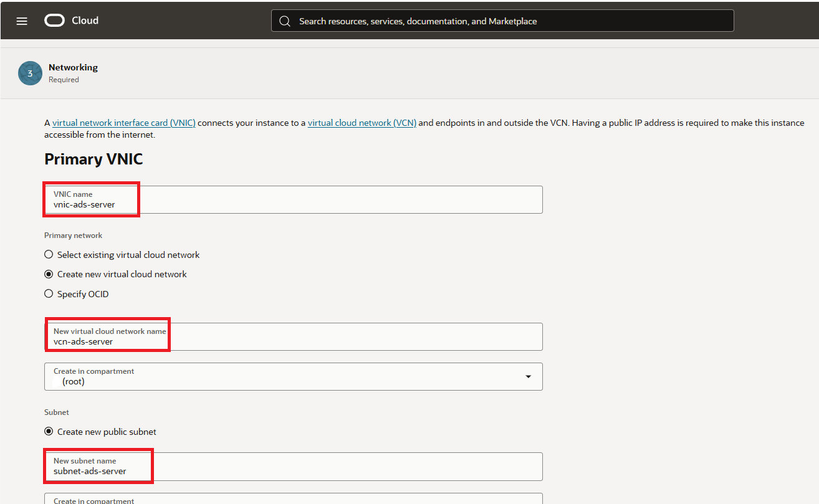Select 'Create new public subnet' radio

point(49,432)
